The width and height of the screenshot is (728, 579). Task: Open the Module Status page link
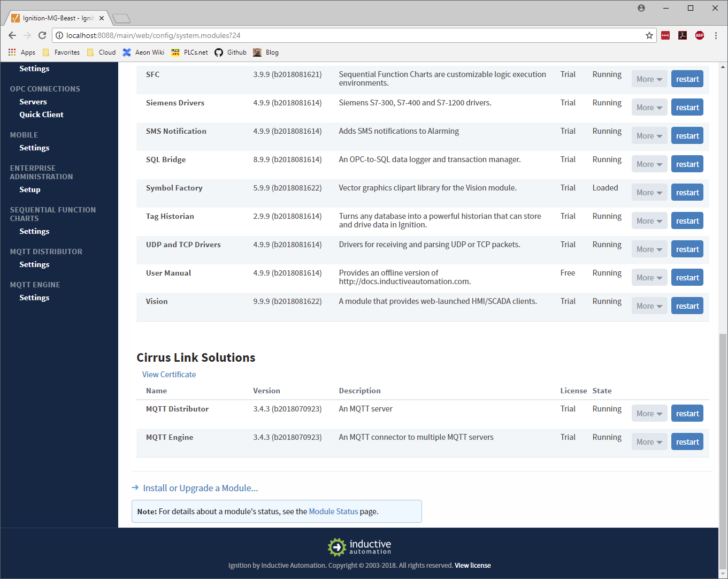point(333,512)
